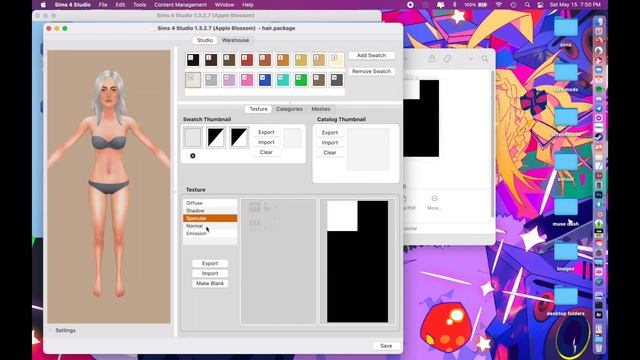This screenshot has width=640, height=360.
Task: Switch to the Meshes tab
Action: (x=321, y=109)
